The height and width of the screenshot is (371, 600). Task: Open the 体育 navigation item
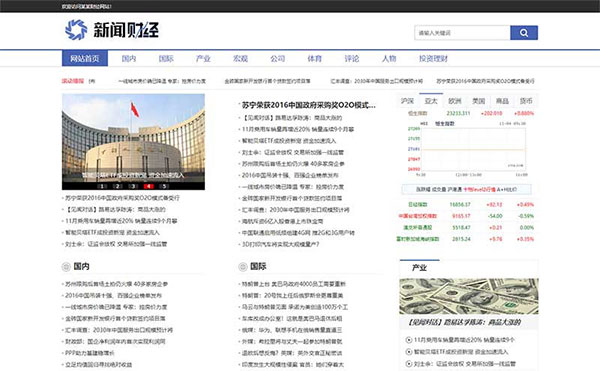(x=315, y=59)
